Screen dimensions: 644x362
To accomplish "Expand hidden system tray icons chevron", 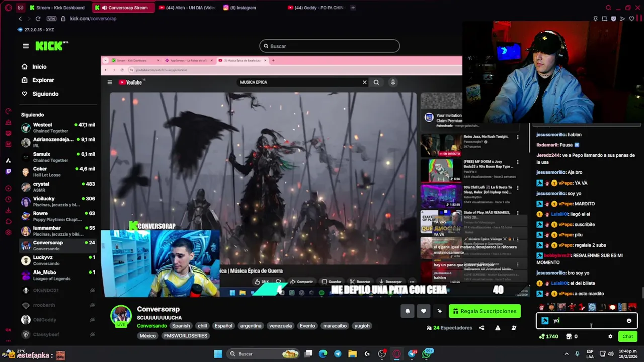I will click(566, 354).
